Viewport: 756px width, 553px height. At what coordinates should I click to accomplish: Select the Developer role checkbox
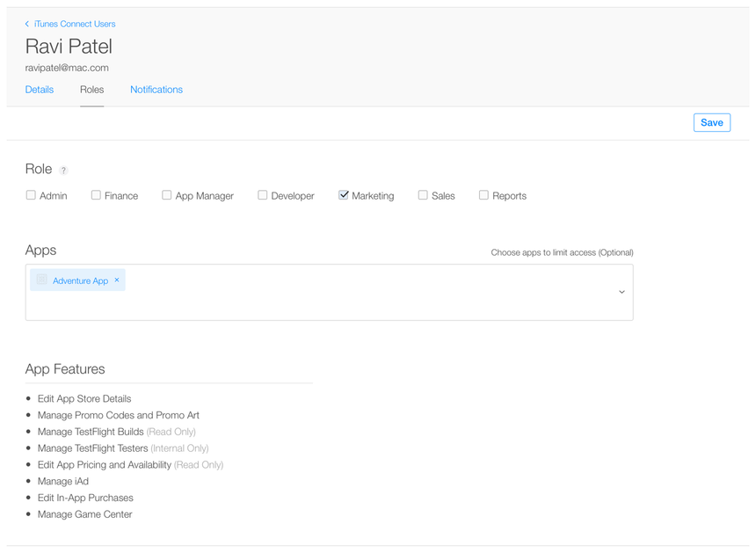click(x=262, y=195)
